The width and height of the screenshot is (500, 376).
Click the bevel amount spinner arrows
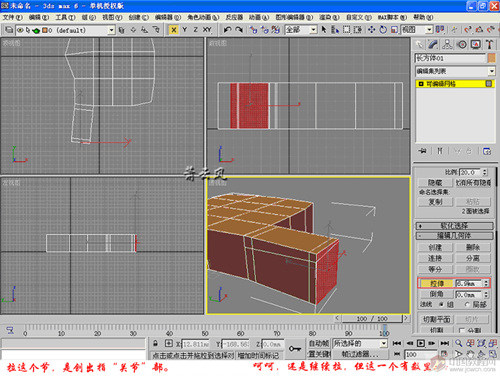[486, 295]
